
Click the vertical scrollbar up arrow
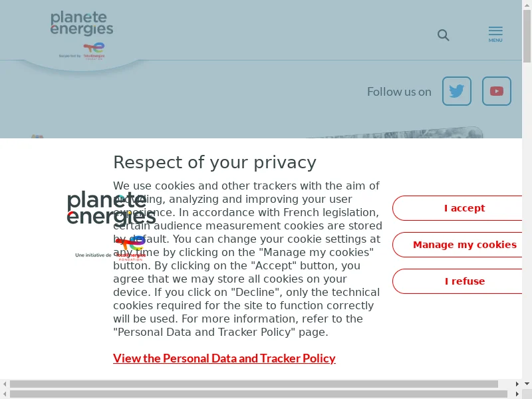pos(527,5)
